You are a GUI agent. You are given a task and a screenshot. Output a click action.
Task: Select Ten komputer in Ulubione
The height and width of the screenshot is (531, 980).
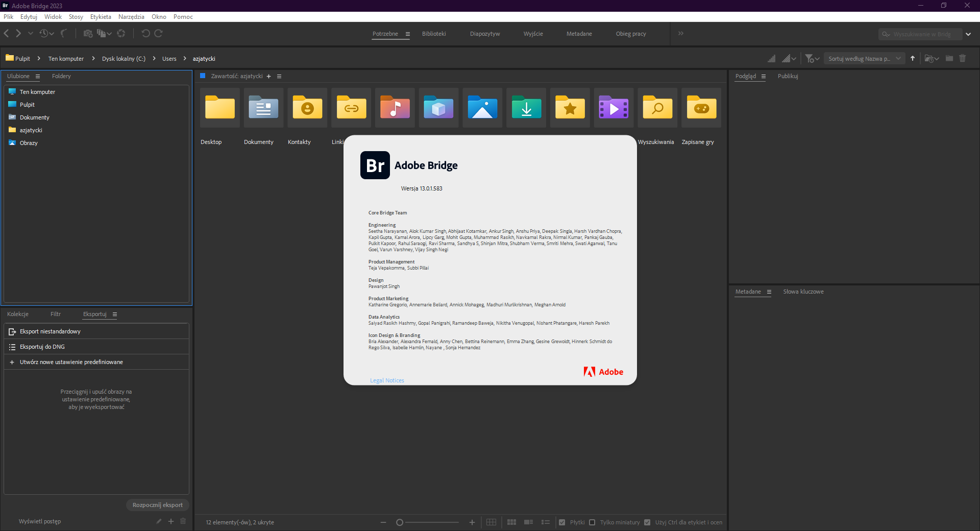click(x=37, y=92)
